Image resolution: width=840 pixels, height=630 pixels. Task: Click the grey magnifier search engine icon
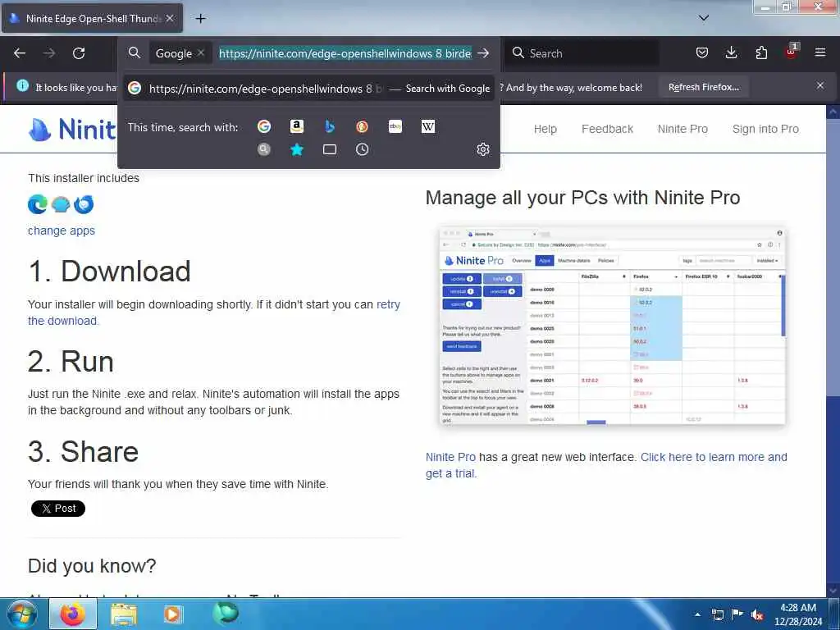(x=264, y=149)
